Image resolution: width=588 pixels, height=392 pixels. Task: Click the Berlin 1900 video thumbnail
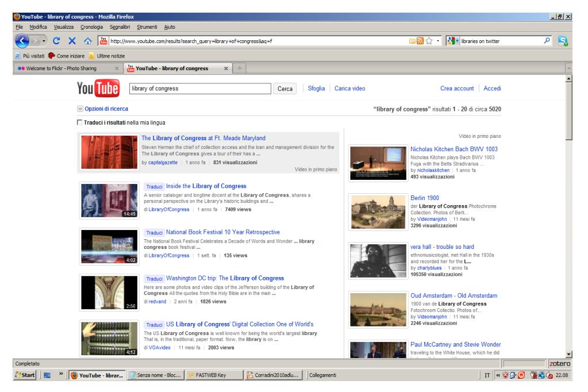pos(378,212)
